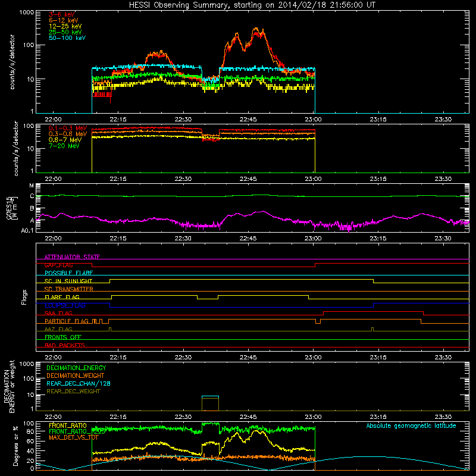
Task: Click the 0.3-0.8 MeV legend entry
Action: (x=68, y=134)
